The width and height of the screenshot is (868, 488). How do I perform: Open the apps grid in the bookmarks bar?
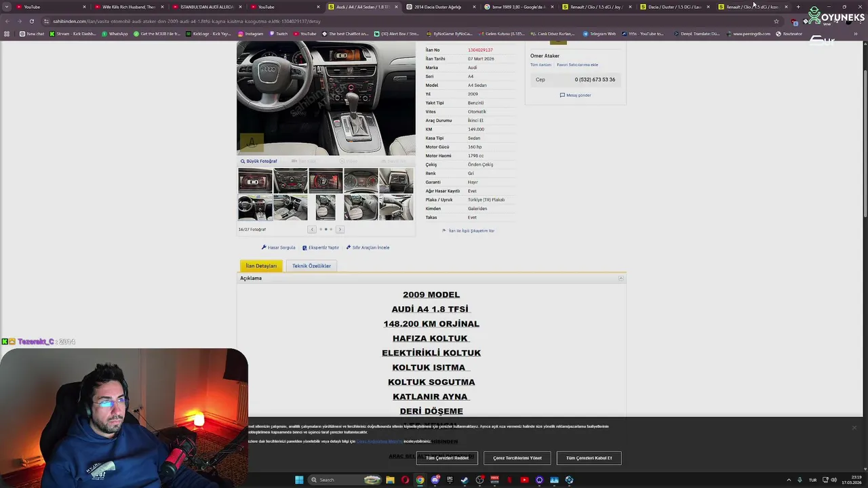7,33
